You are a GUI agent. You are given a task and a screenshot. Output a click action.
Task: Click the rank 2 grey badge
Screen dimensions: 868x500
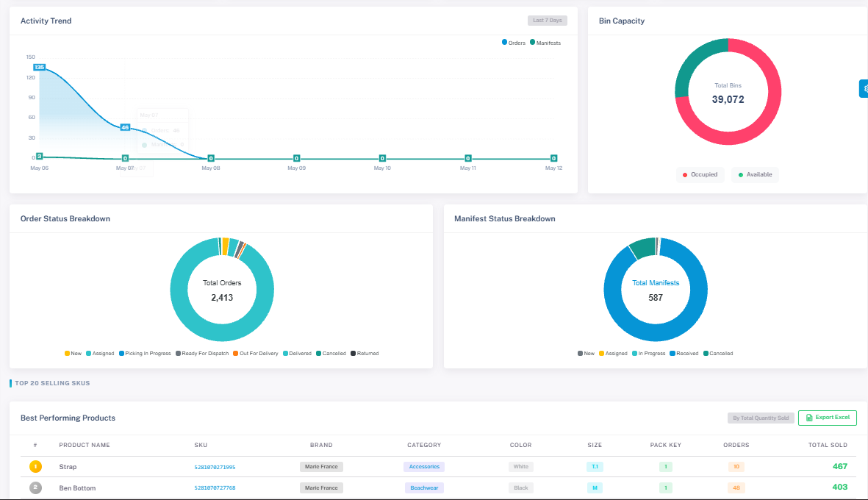tap(35, 488)
